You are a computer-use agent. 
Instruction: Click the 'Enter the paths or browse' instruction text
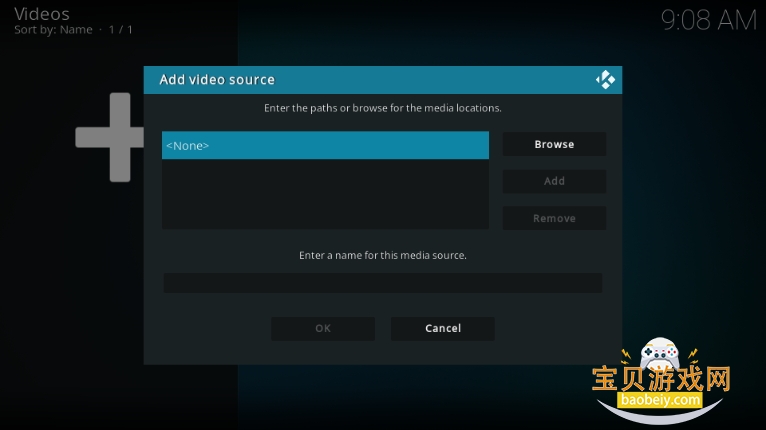(383, 108)
